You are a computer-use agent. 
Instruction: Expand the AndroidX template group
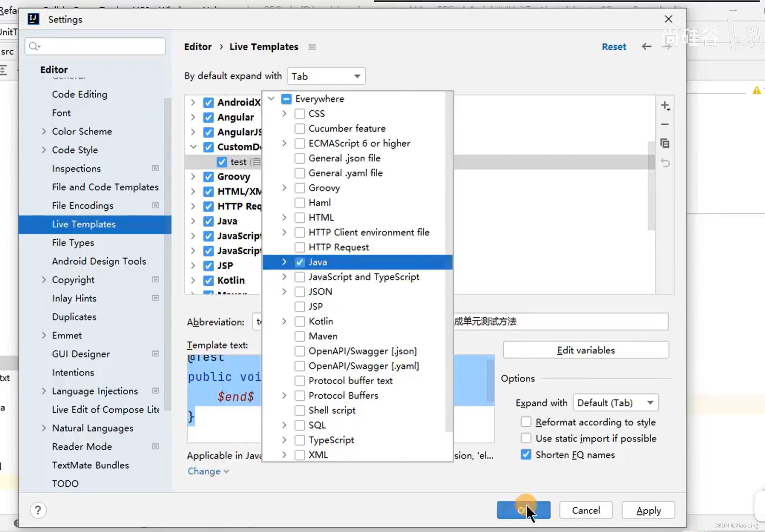coord(193,102)
